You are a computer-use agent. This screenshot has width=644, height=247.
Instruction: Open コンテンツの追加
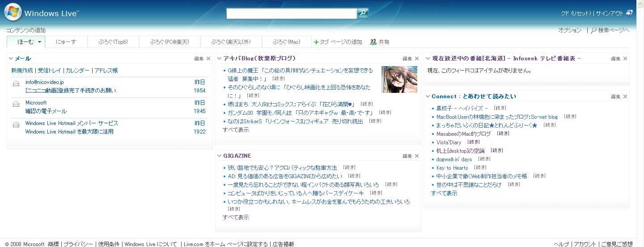[25, 30]
